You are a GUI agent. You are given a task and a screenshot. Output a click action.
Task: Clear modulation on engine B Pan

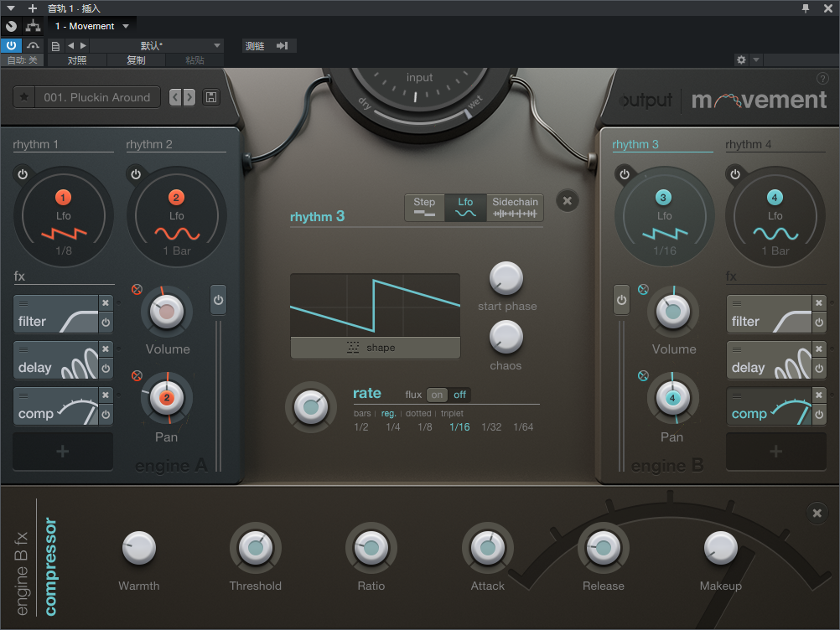point(643,376)
